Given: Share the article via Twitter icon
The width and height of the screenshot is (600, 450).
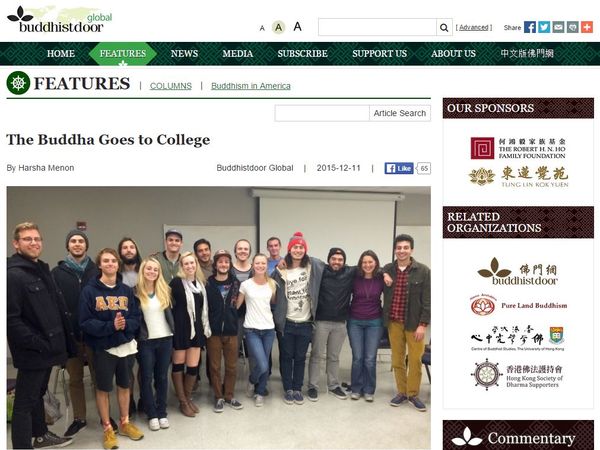Looking at the screenshot, I should coord(544,27).
